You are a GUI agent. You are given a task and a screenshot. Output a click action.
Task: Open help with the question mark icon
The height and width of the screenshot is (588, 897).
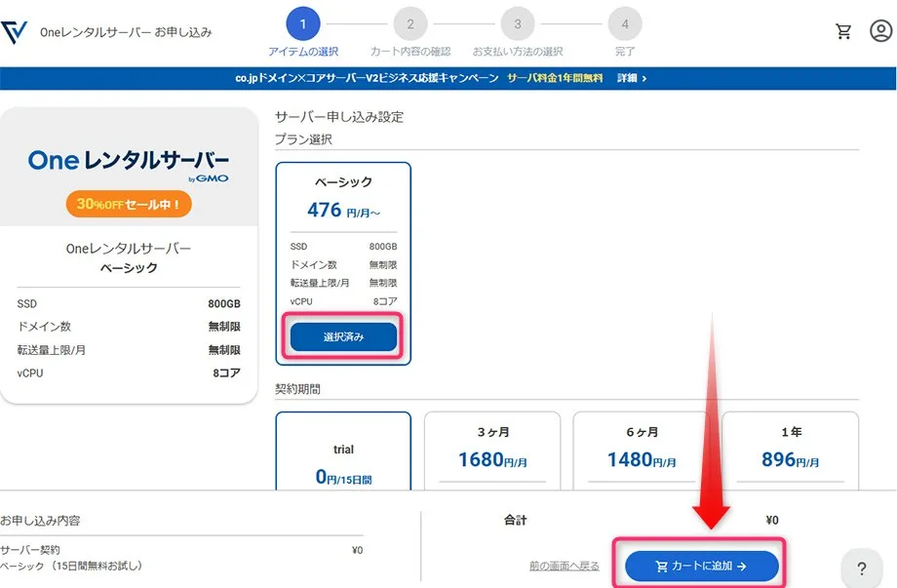[862, 568]
